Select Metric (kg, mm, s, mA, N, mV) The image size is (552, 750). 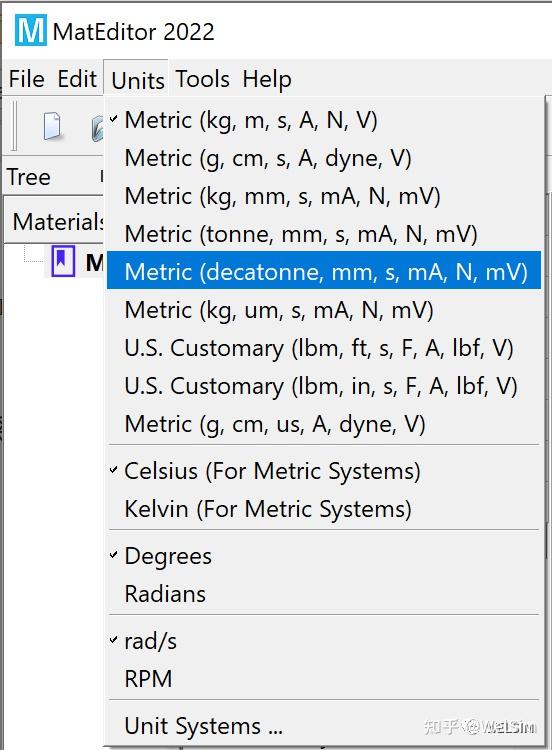tap(324, 196)
